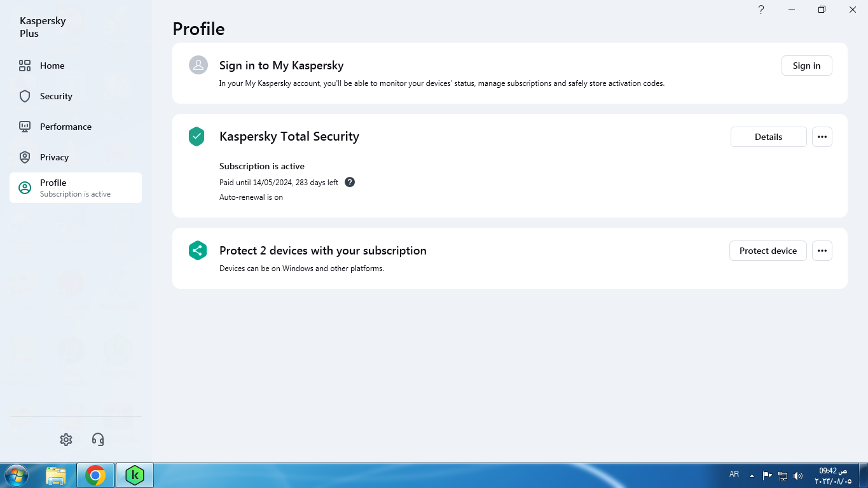Click the network tray icon
This screenshot has width=868, height=488.
tap(783, 476)
